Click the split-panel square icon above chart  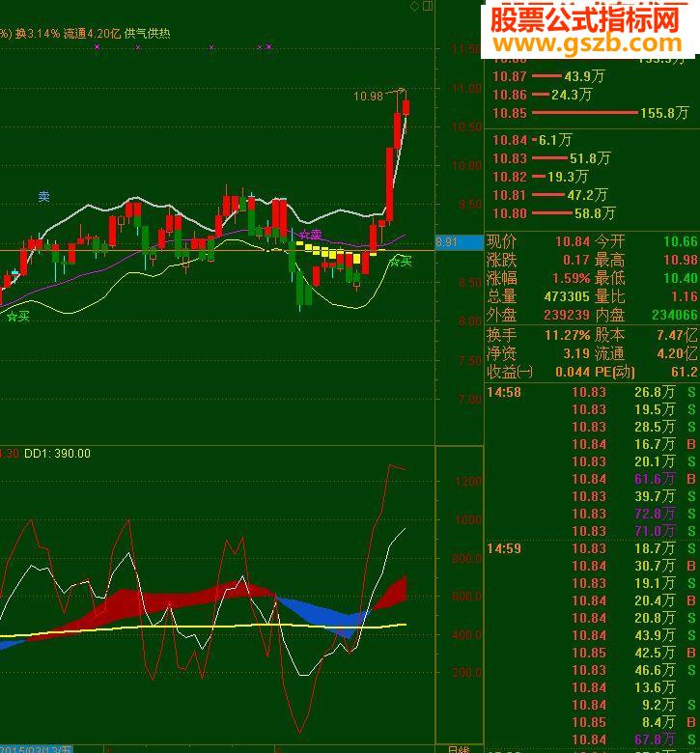pos(428,6)
